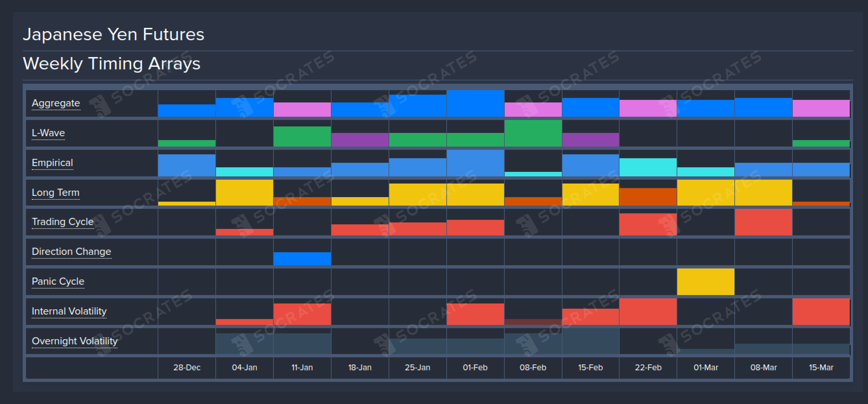Click the Overnight Volatility bar for 04-Jan

pos(244,344)
